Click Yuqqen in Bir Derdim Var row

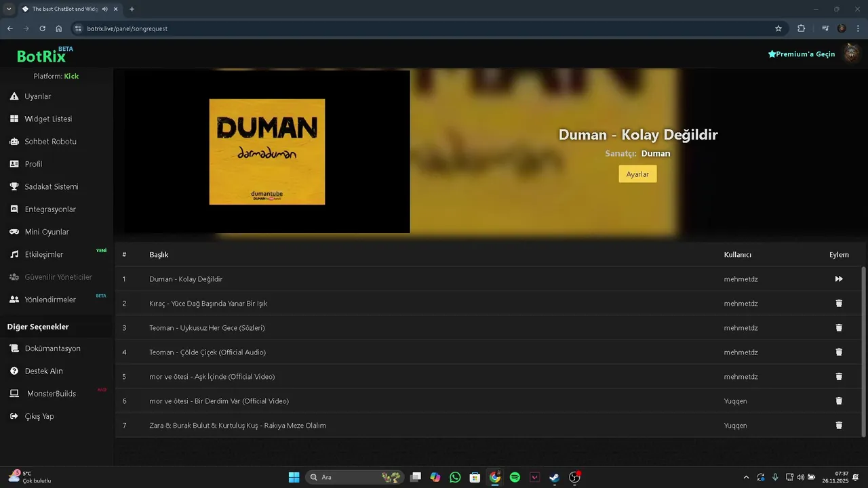pos(736,401)
